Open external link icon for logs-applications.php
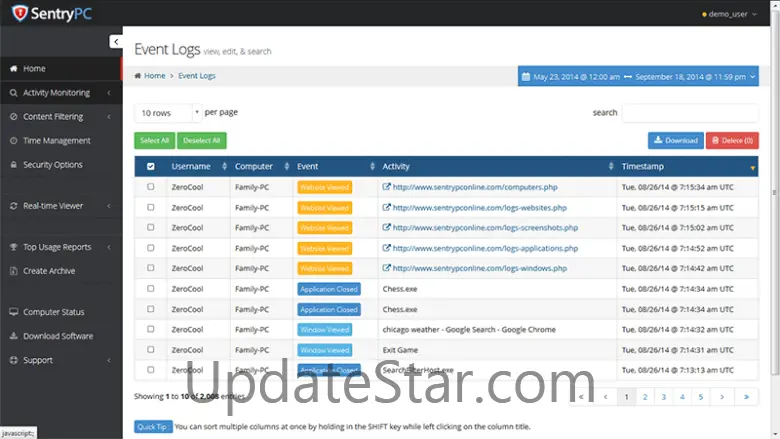The height and width of the screenshot is (439, 780). click(x=387, y=248)
